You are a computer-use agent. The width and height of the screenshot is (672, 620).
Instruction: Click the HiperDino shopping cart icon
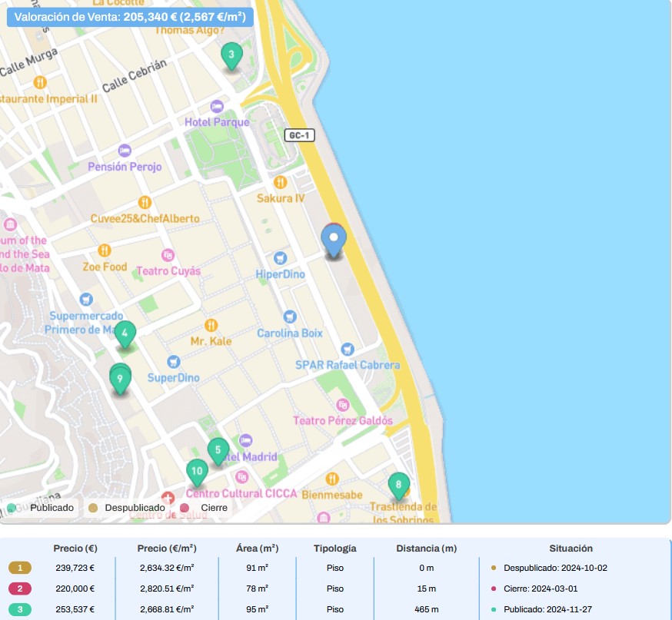281,258
